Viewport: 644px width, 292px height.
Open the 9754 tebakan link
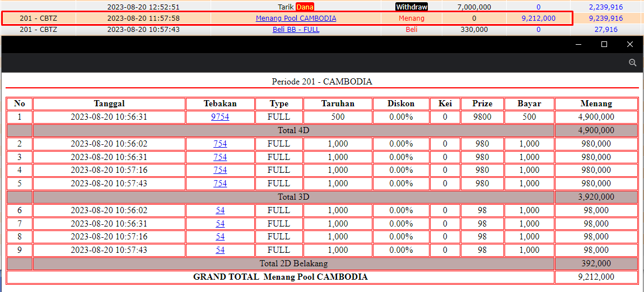point(220,117)
